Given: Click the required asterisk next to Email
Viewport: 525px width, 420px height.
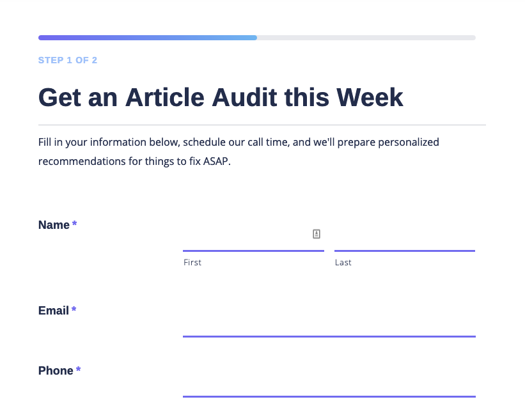Looking at the screenshot, I should tap(74, 309).
